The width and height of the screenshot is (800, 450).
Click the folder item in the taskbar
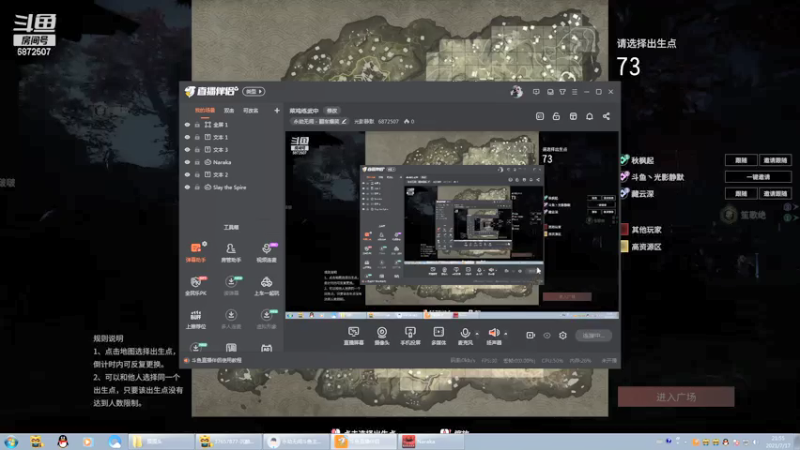pos(160,441)
